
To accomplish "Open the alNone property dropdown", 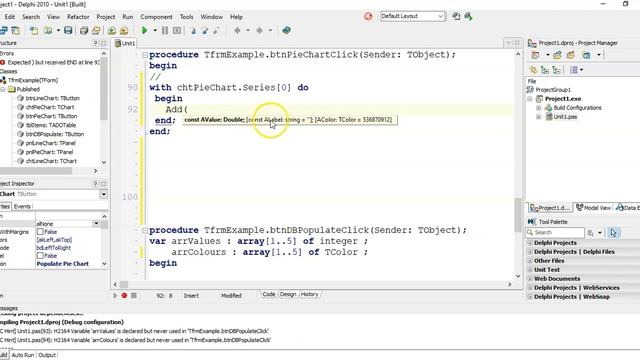I will [96, 224].
